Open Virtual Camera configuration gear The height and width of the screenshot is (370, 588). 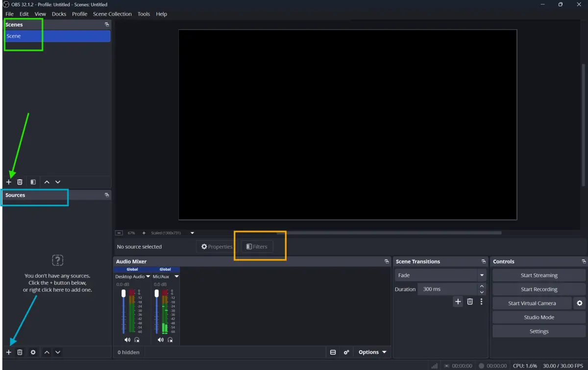[580, 303]
